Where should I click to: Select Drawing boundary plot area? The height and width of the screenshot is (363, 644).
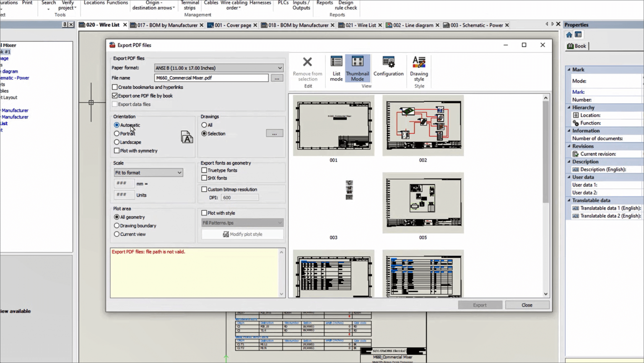pyautogui.click(x=117, y=226)
